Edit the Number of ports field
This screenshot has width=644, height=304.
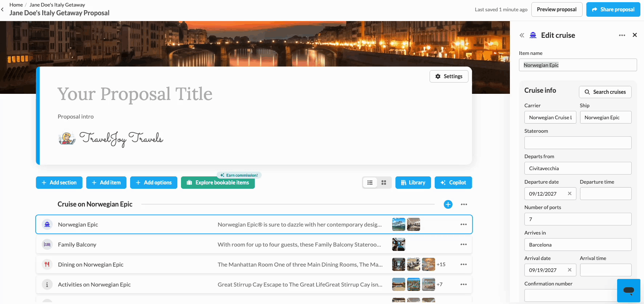(x=578, y=219)
